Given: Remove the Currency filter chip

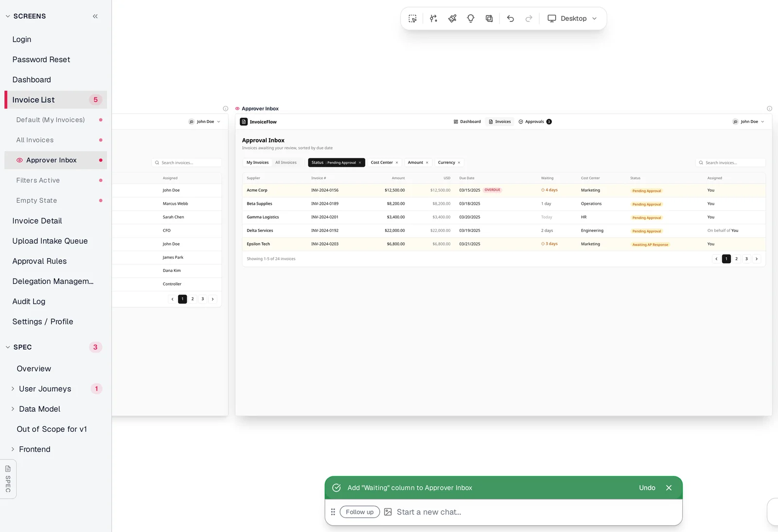Looking at the screenshot, I should click(x=459, y=163).
